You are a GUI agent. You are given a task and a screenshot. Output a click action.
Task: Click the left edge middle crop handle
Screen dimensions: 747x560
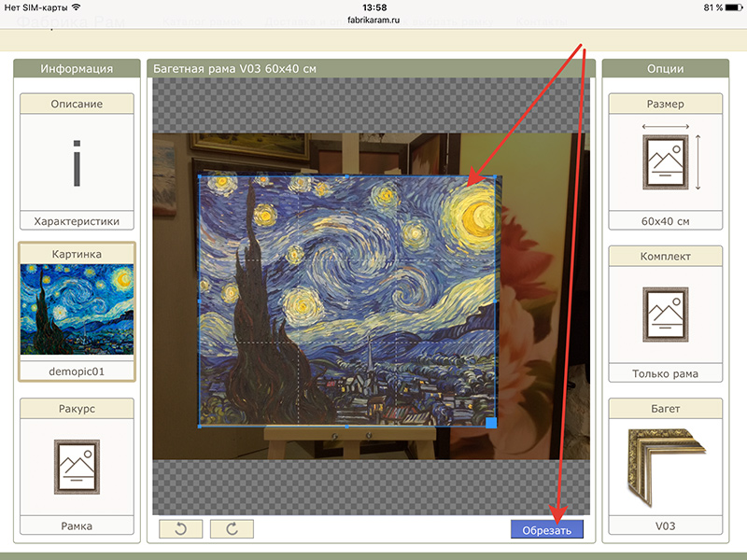(x=199, y=301)
